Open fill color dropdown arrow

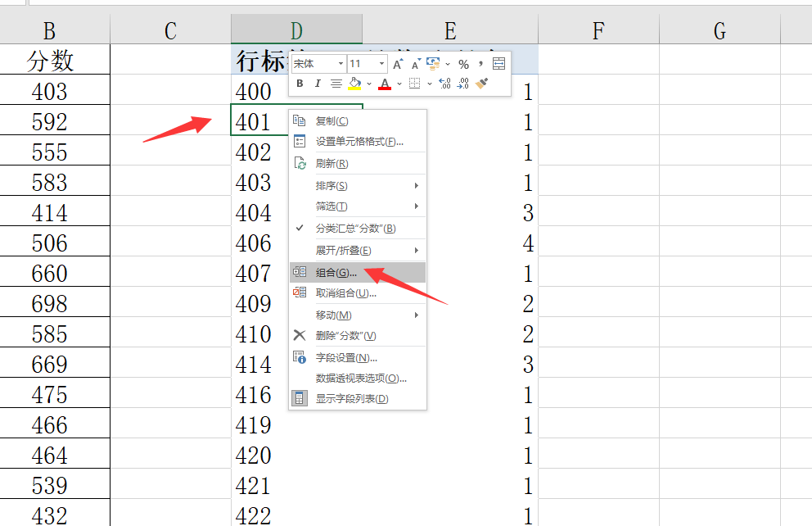pyautogui.click(x=369, y=84)
